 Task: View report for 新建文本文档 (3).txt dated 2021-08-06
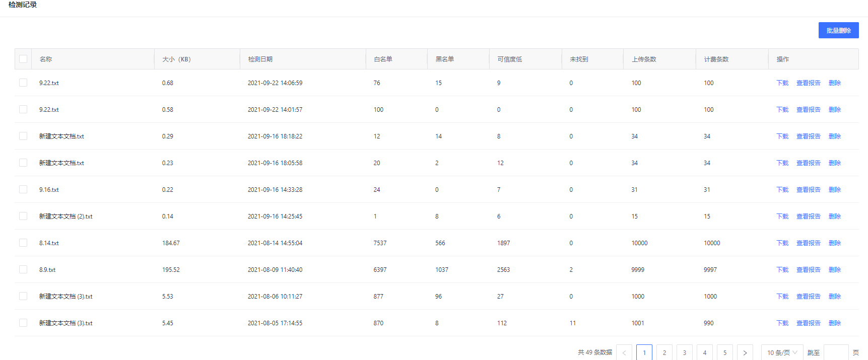click(809, 297)
